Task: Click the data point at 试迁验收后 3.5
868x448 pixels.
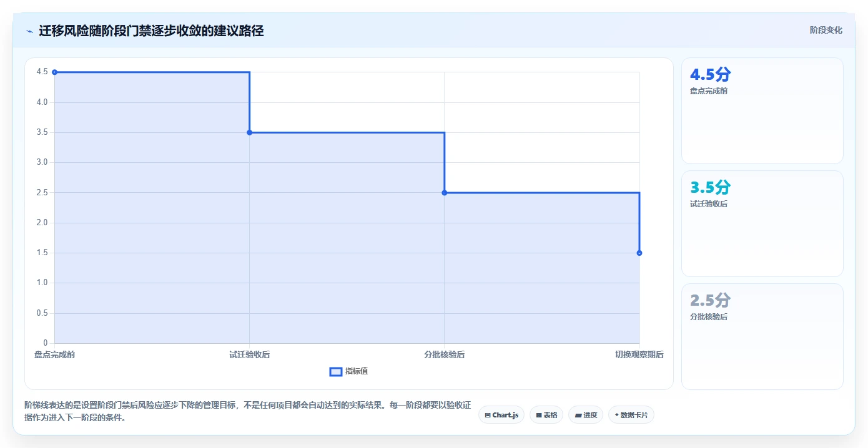Action: pyautogui.click(x=249, y=132)
